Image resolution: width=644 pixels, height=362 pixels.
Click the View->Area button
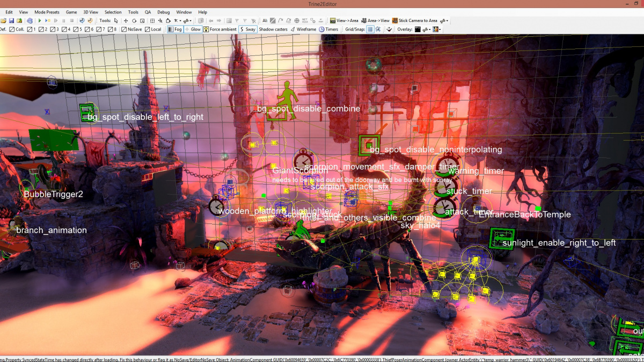point(344,20)
